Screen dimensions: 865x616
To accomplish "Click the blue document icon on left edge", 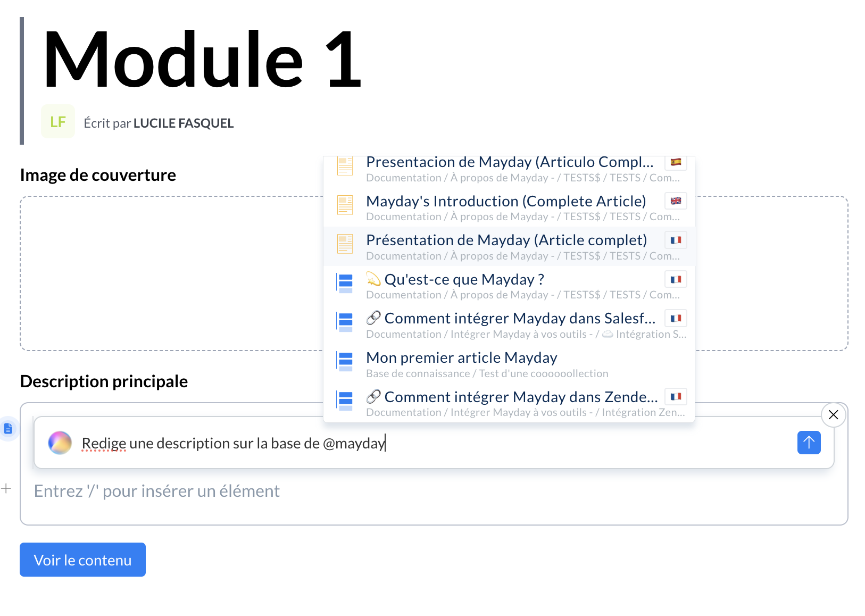I will tap(8, 428).
